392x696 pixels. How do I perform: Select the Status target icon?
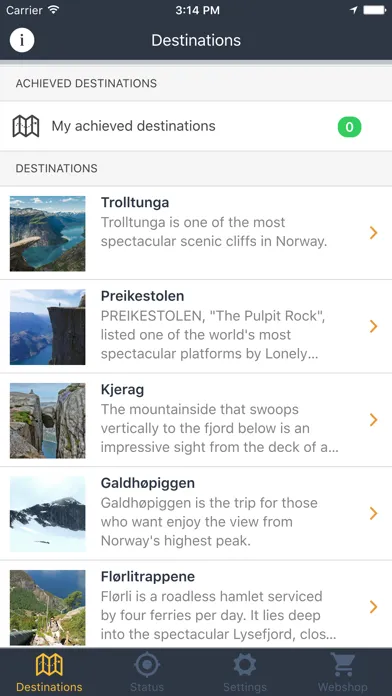coord(147,664)
